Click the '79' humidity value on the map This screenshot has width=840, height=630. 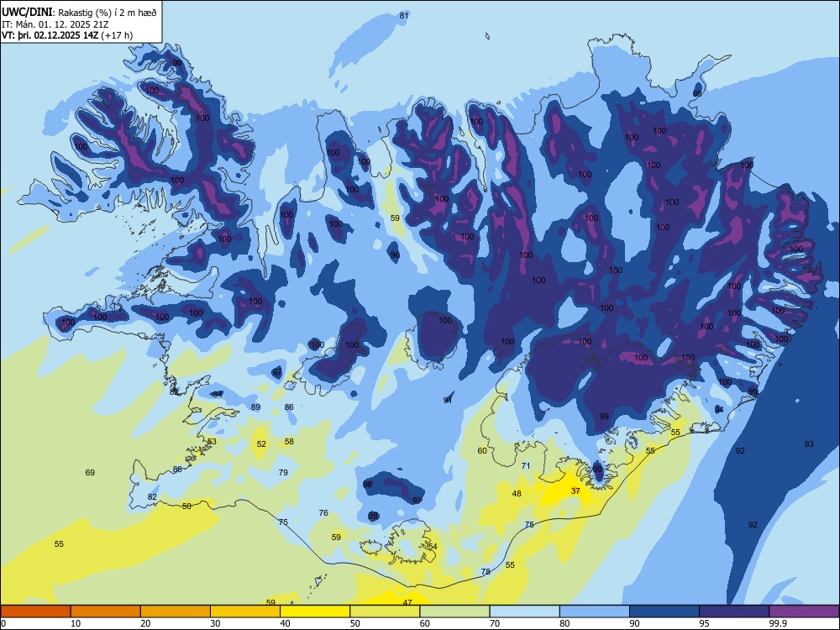(x=283, y=472)
